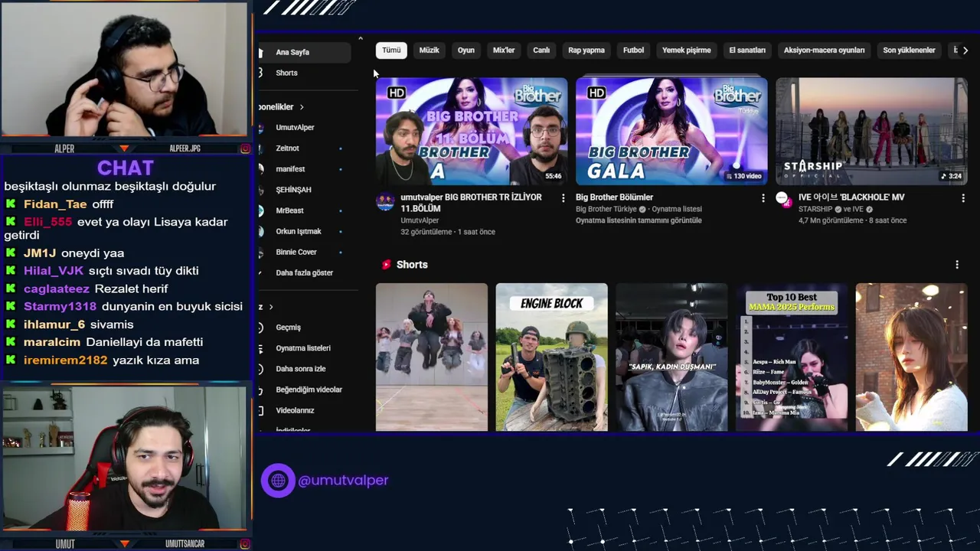Select the El sanatları filter chip
This screenshot has width=980, height=551.
(747, 51)
